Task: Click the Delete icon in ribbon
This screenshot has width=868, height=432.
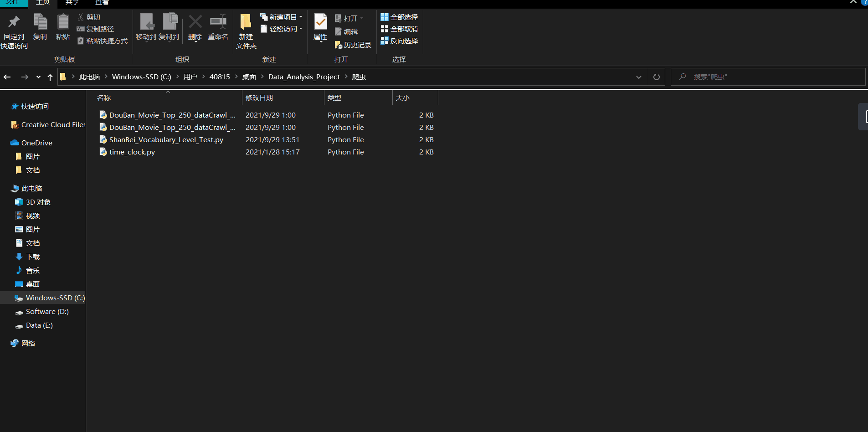Action: coord(195,23)
